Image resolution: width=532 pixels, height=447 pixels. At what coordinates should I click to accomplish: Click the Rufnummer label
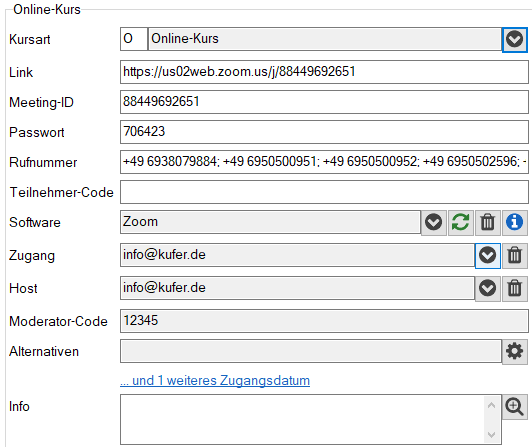[43, 162]
